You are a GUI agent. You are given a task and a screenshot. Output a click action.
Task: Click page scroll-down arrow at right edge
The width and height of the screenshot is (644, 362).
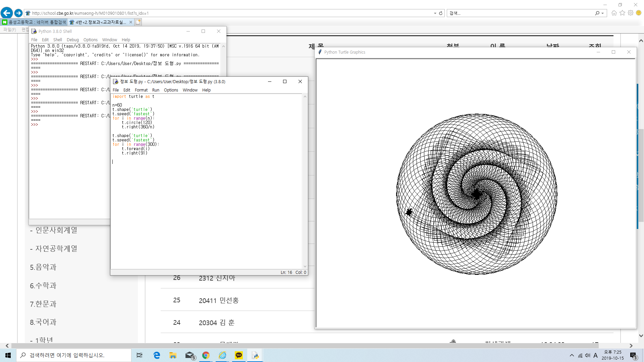[x=641, y=336]
